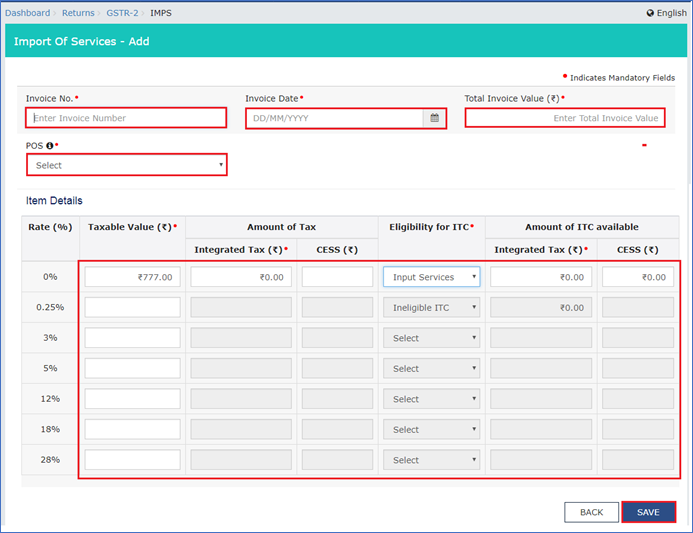Open eligibility Select dropdown in 18% row

coord(432,429)
